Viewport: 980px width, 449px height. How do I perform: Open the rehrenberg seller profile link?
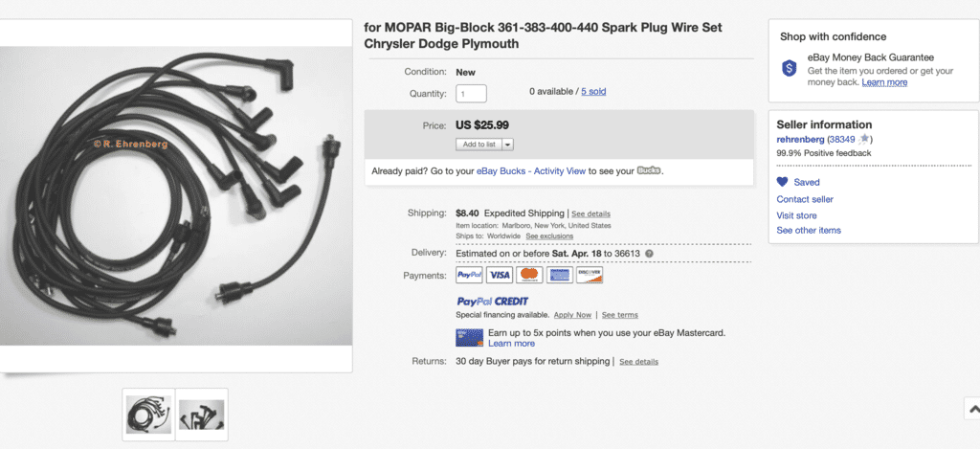pos(801,140)
